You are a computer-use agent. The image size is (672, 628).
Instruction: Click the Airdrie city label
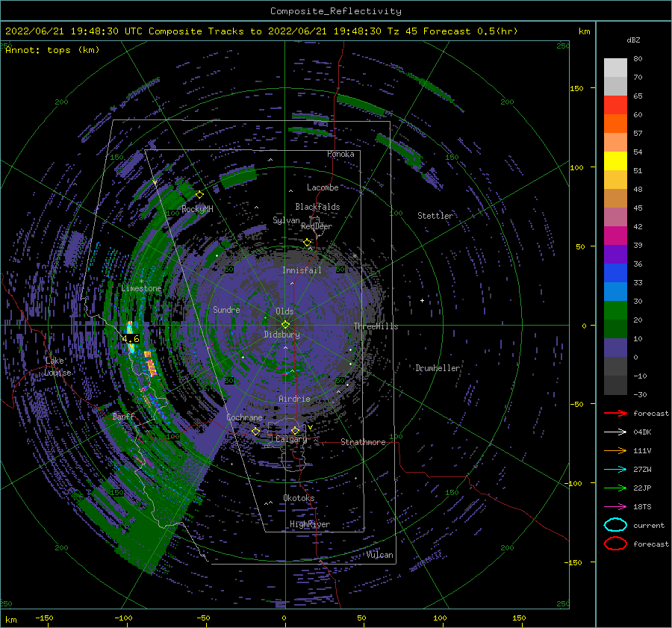294,399
